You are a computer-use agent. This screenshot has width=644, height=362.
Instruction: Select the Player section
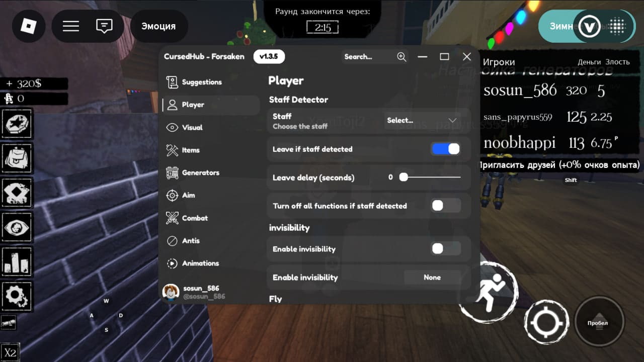210,105
